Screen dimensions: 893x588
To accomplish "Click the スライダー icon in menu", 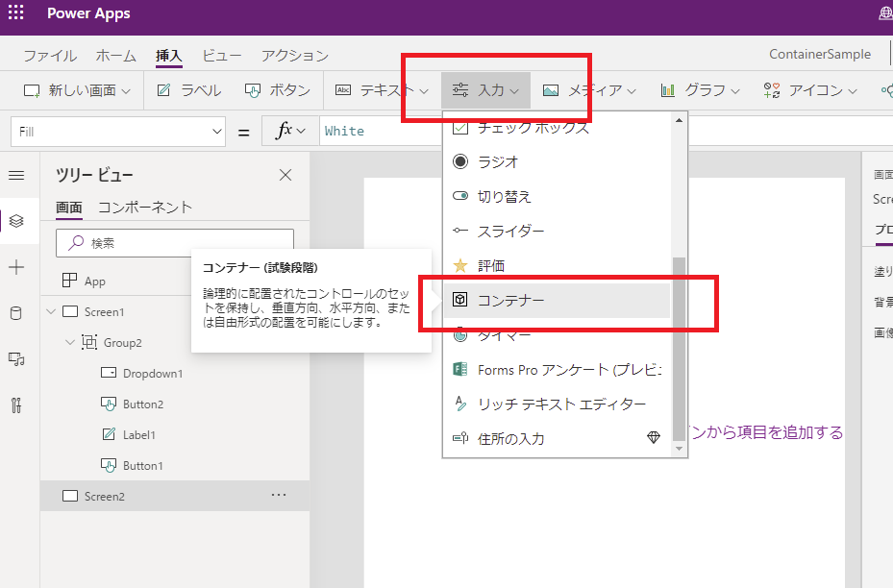I will [x=460, y=231].
